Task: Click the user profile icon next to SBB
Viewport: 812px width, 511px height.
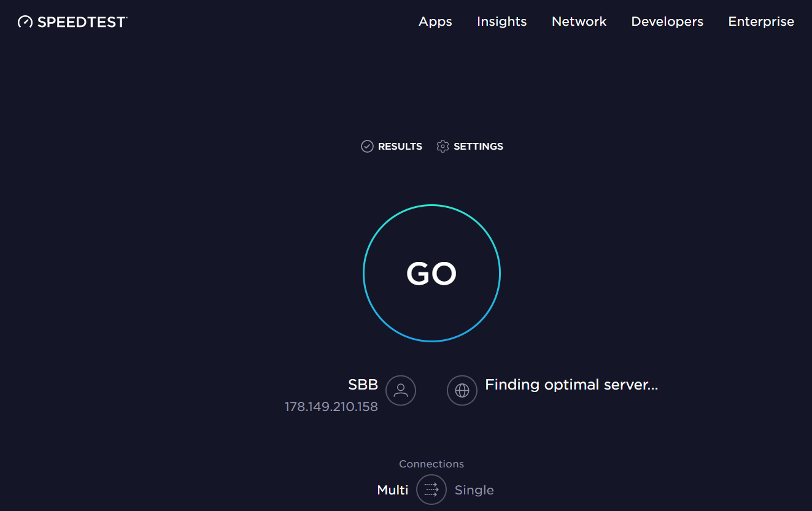Action: click(x=401, y=390)
